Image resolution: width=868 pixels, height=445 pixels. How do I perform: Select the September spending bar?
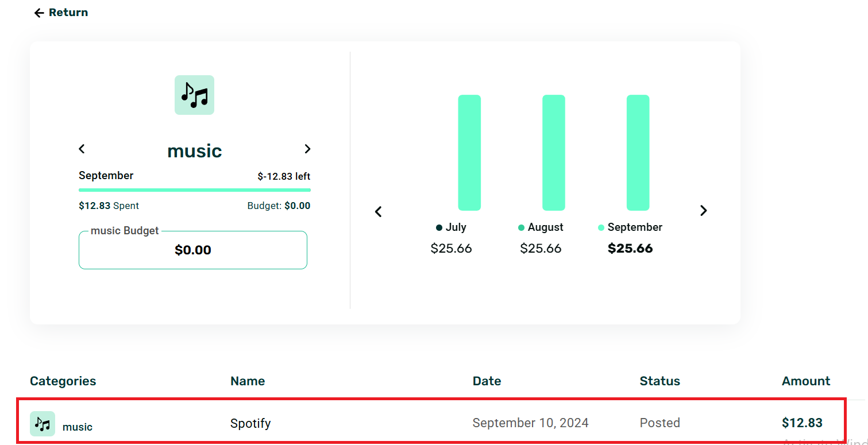click(x=638, y=153)
